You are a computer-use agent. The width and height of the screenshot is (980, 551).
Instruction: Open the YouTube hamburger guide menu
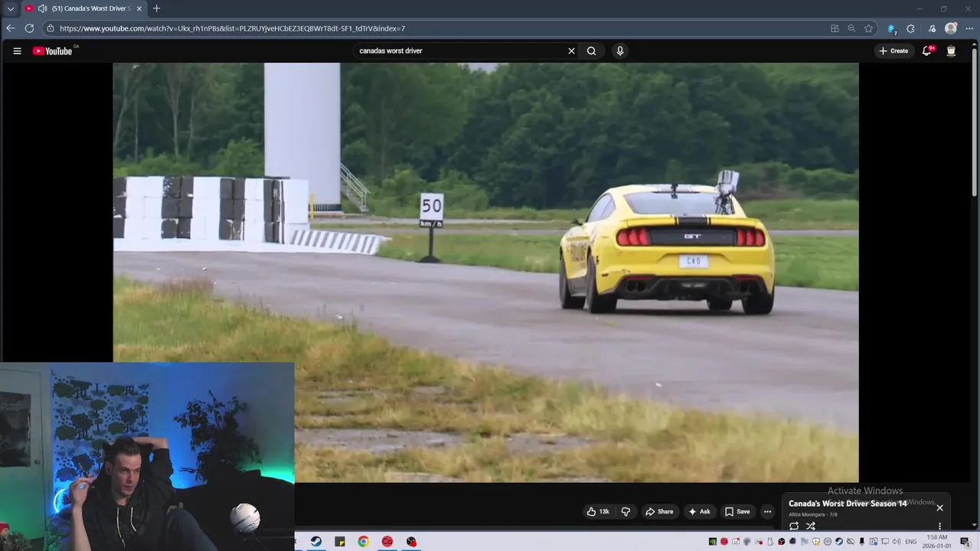[x=17, y=51]
